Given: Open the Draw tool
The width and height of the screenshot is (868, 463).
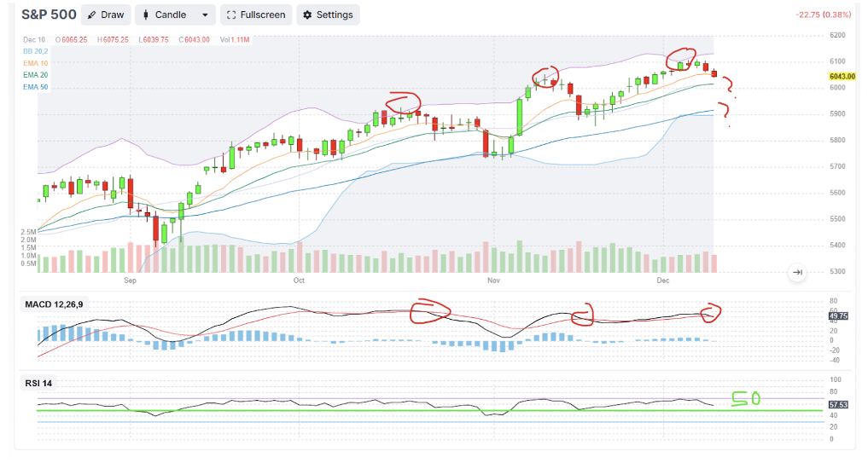Looking at the screenshot, I should click(106, 15).
